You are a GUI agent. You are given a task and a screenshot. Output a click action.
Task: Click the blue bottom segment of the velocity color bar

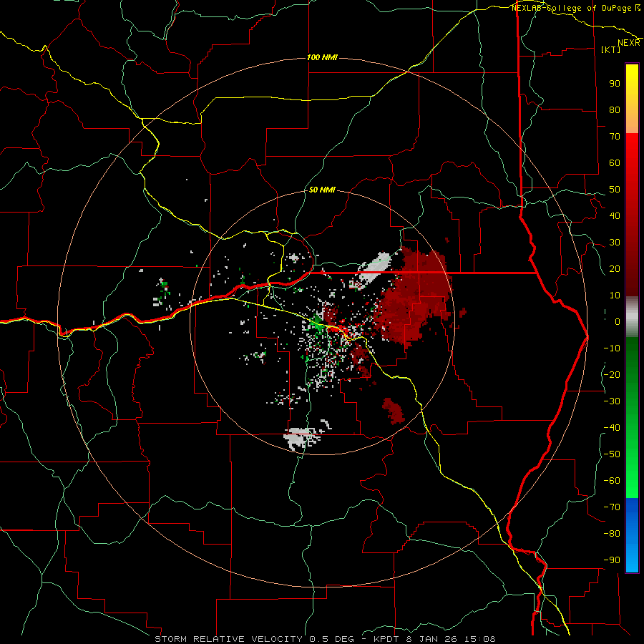tap(632, 535)
